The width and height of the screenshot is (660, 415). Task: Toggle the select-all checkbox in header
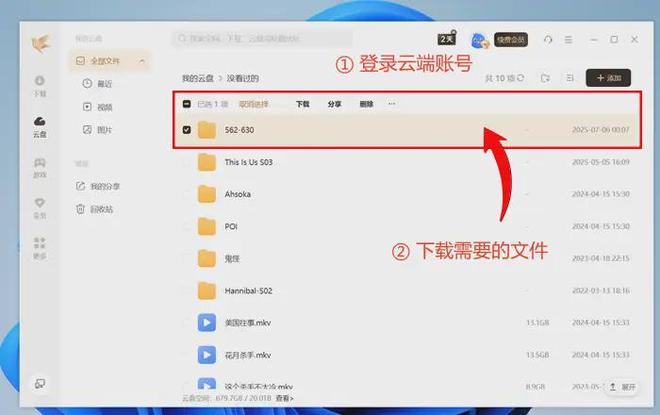coord(187,104)
